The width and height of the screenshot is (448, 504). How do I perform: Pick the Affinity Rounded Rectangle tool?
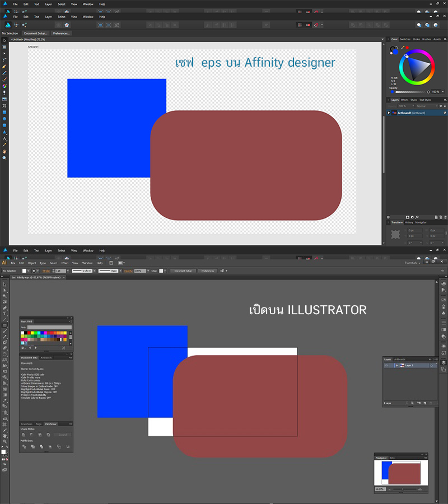coord(4,125)
